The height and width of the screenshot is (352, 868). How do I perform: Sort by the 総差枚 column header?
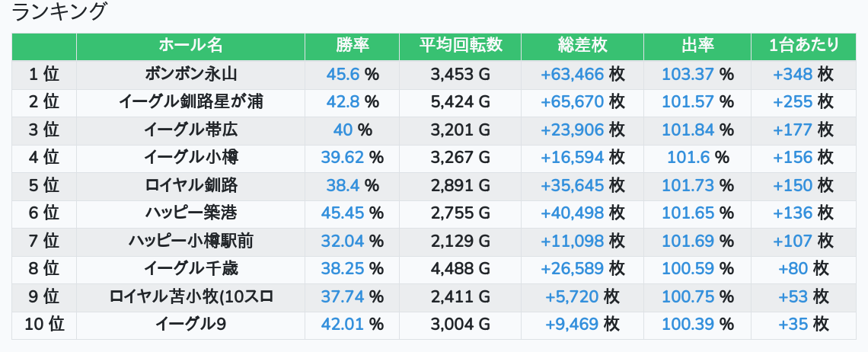[582, 46]
